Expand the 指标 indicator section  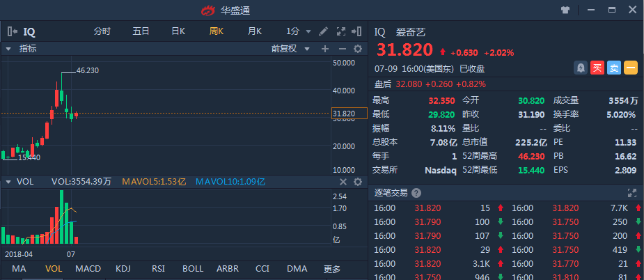[8, 49]
